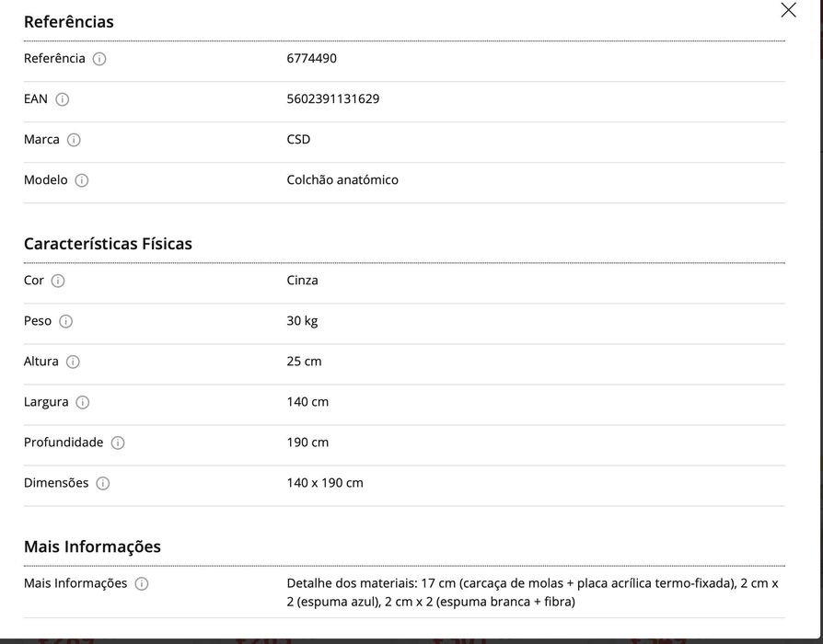Click the info icon beside Profundidade
Screen dimensions: 823x644
tap(118, 443)
